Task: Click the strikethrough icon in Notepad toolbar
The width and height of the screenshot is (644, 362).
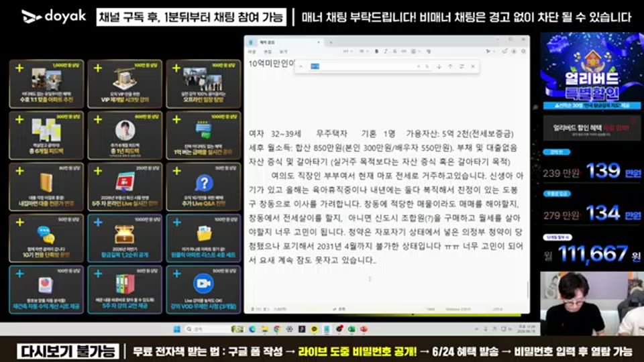Action: click(394, 52)
